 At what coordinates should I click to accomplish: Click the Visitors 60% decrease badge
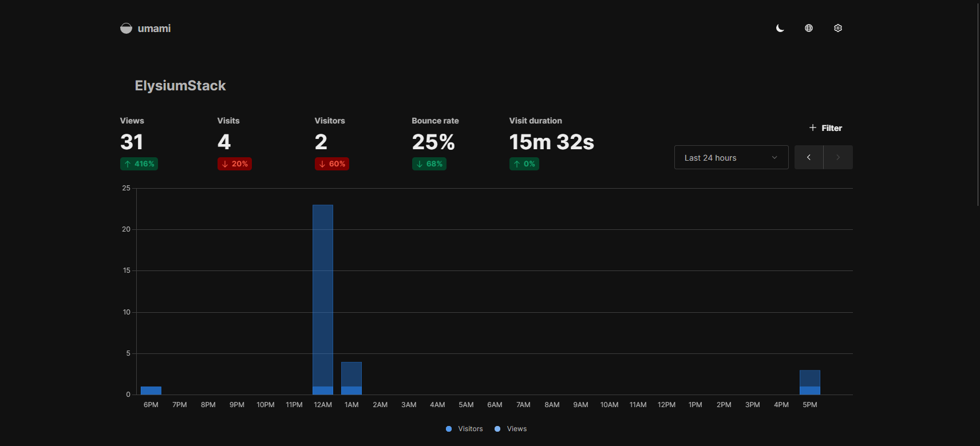(x=332, y=164)
